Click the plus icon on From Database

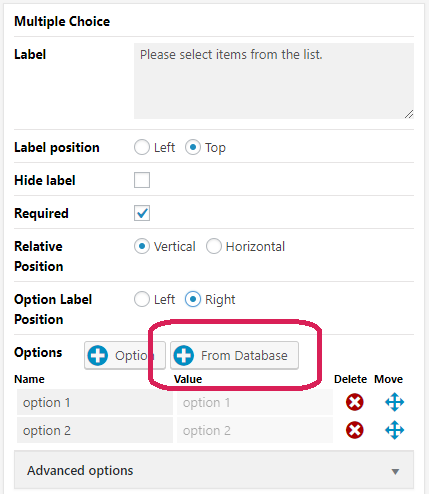point(184,355)
